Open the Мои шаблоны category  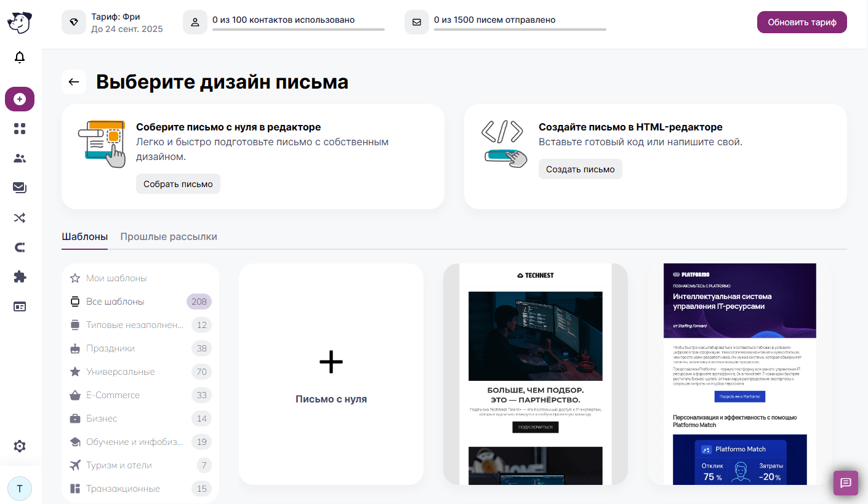(x=140, y=278)
